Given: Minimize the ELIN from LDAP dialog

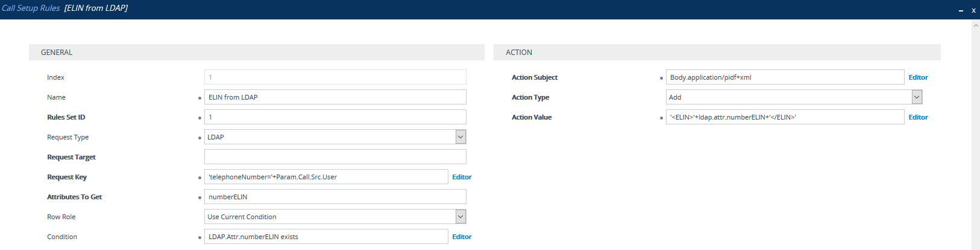Looking at the screenshot, I should tap(961, 10).
